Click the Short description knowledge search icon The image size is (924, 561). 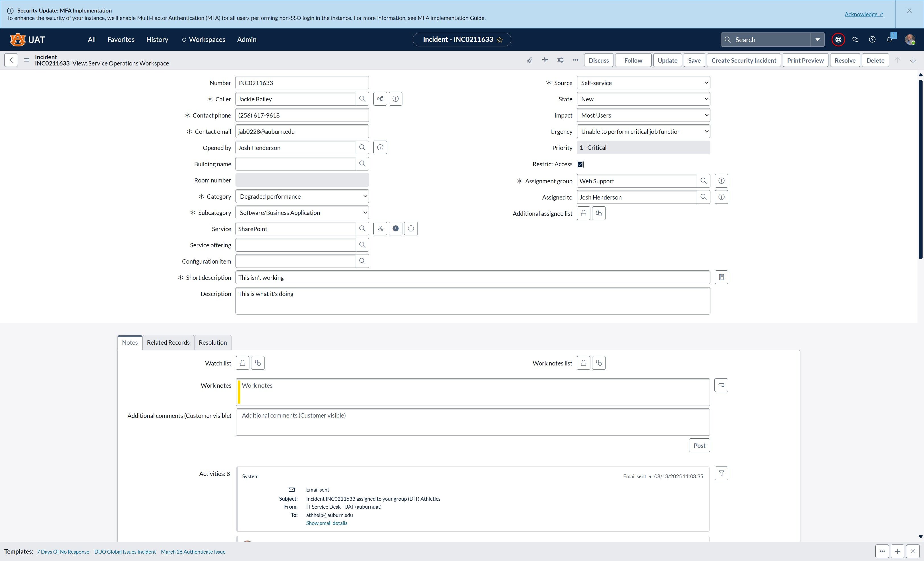click(721, 277)
